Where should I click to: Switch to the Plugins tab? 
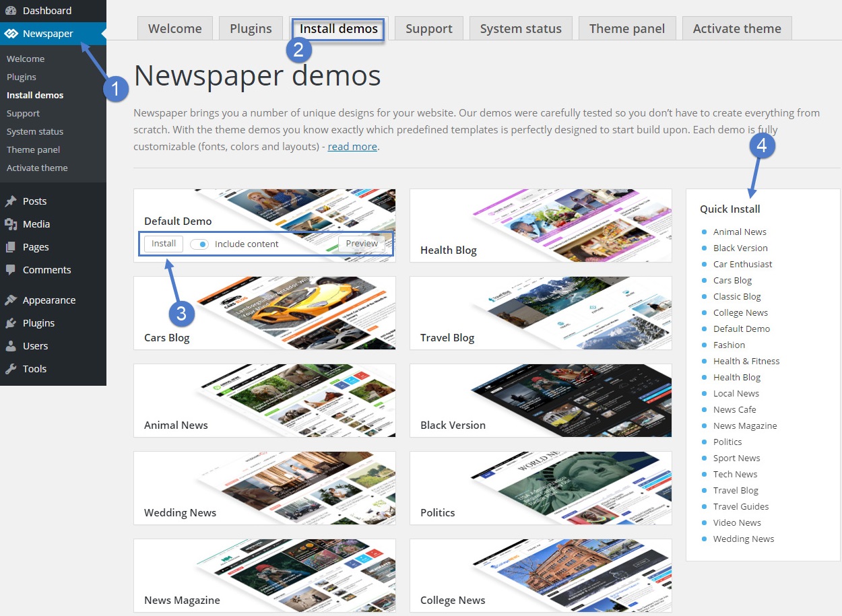(251, 28)
